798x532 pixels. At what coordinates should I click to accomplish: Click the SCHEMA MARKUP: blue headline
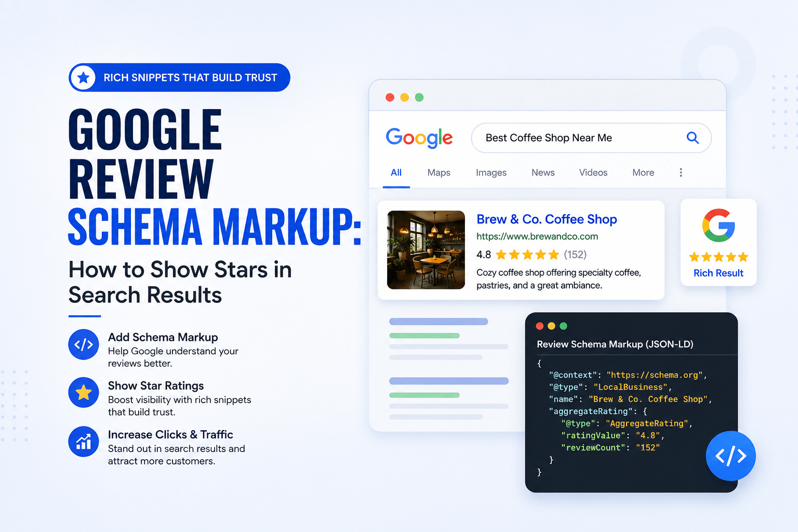pos(215,227)
